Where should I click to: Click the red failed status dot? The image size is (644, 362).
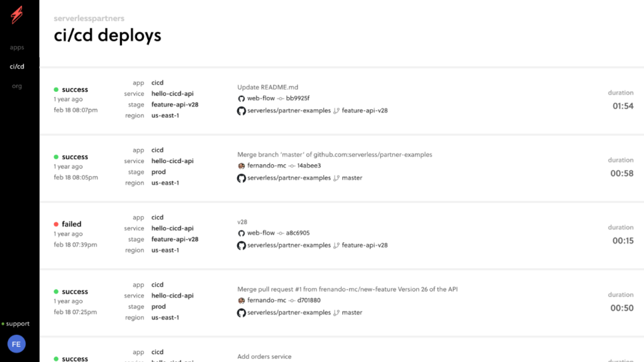pyautogui.click(x=57, y=224)
